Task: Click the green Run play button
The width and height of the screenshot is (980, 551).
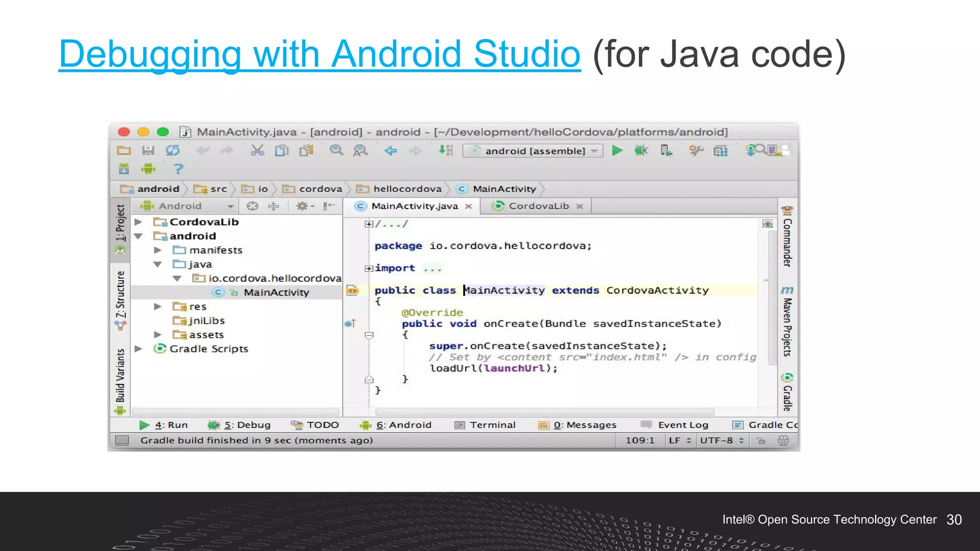Action: coord(617,151)
